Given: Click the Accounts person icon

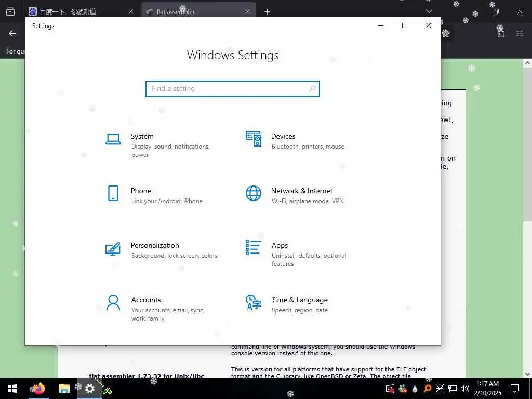Looking at the screenshot, I should coord(113,303).
